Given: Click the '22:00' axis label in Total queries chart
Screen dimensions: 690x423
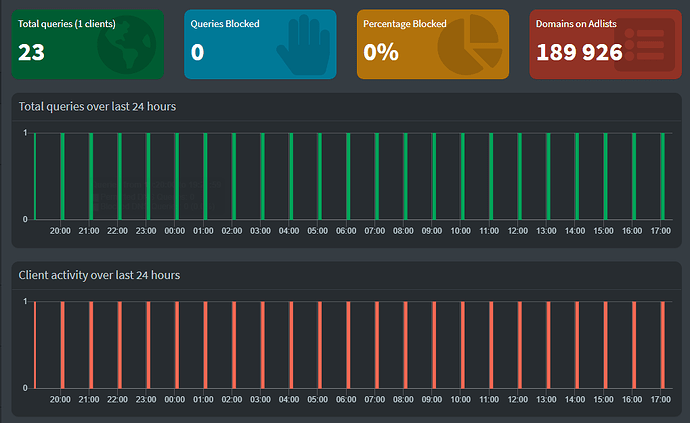Looking at the screenshot, I should point(117,231).
